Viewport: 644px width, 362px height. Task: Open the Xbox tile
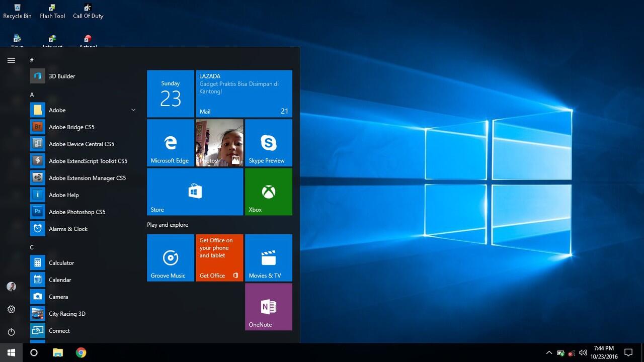point(269,192)
